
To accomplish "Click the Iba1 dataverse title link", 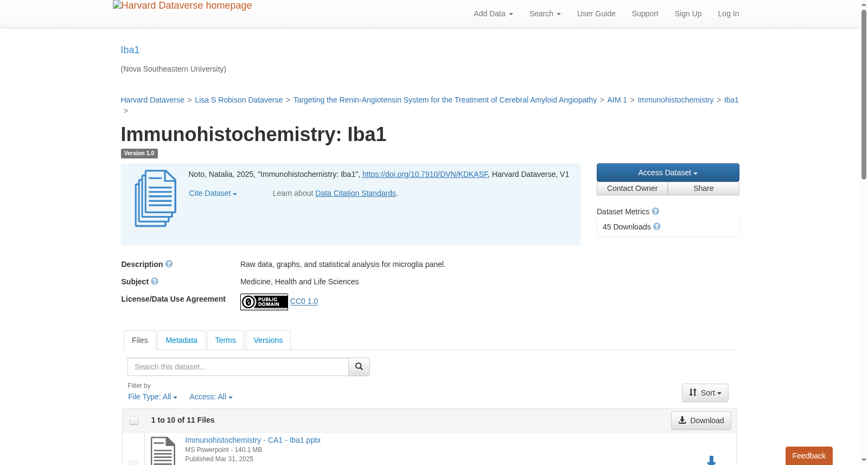I will (x=130, y=50).
